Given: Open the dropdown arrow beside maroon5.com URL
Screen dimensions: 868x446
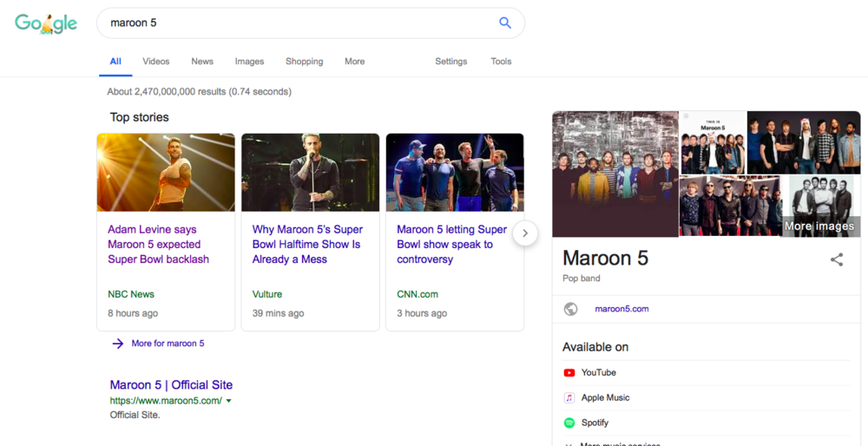Looking at the screenshot, I should click(x=228, y=401).
